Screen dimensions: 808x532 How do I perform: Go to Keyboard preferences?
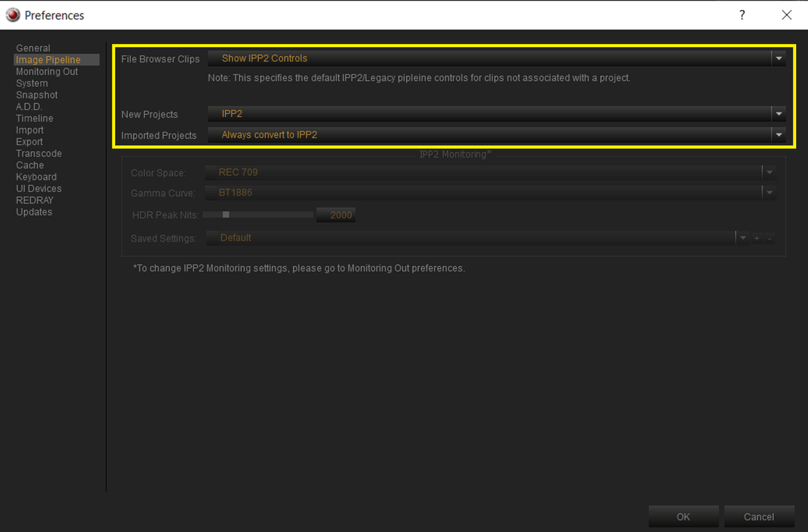(x=36, y=177)
